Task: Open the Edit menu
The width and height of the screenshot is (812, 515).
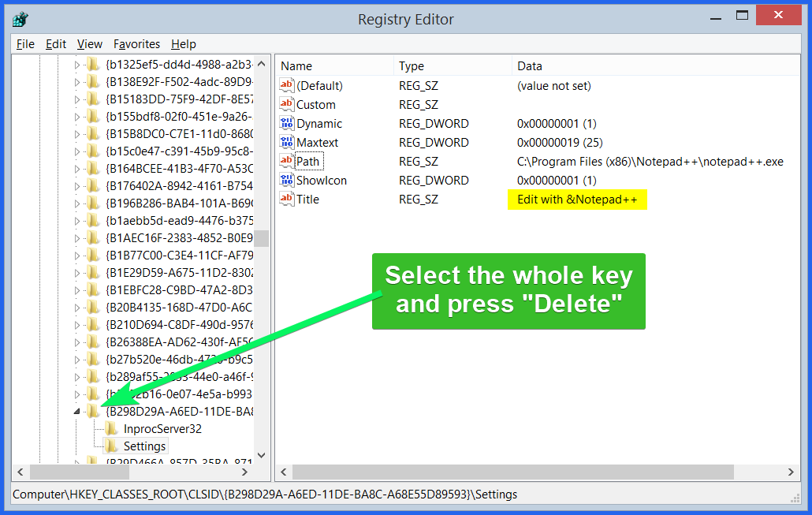Action: tap(56, 44)
